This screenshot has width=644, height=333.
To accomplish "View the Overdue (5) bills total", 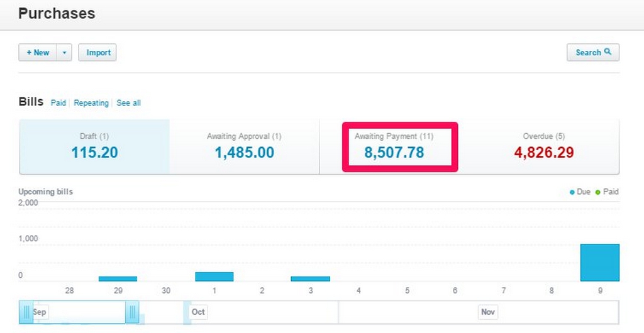I will [543, 146].
